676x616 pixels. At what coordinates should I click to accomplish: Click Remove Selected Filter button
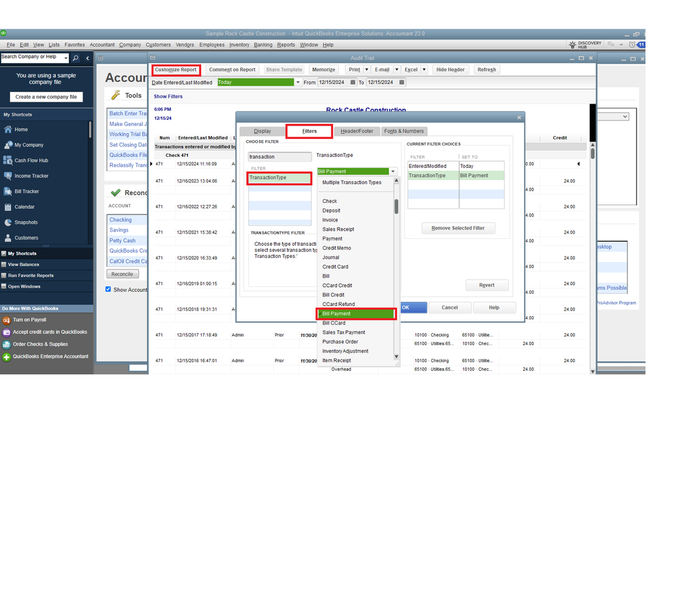(x=458, y=228)
